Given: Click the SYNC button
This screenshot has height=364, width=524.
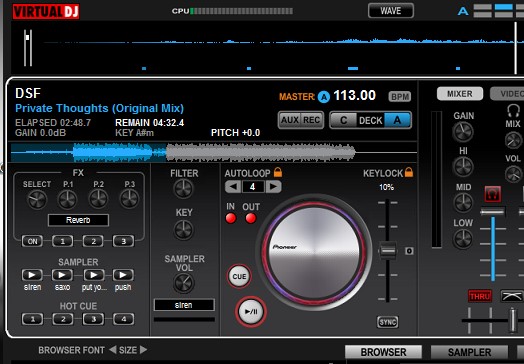Looking at the screenshot, I should click(388, 322).
